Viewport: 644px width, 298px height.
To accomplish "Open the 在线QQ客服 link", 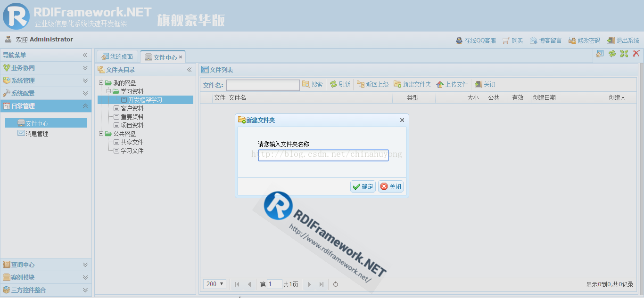I will (476, 40).
